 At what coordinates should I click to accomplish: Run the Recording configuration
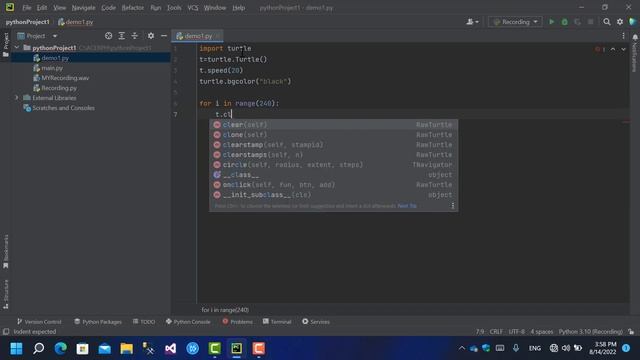551,22
